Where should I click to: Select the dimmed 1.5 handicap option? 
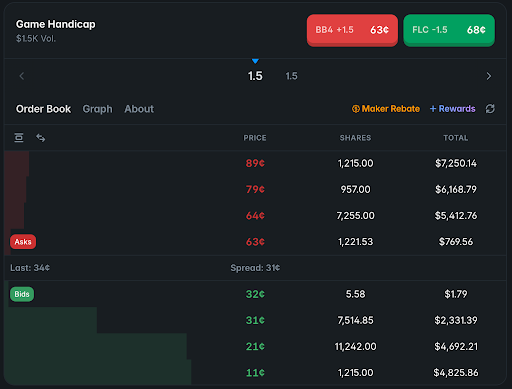tap(291, 76)
